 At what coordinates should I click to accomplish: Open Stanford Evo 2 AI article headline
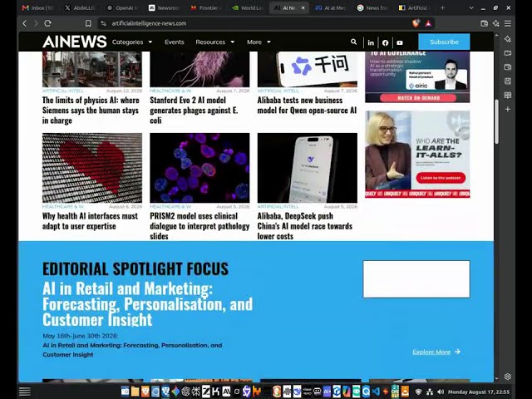tap(194, 111)
